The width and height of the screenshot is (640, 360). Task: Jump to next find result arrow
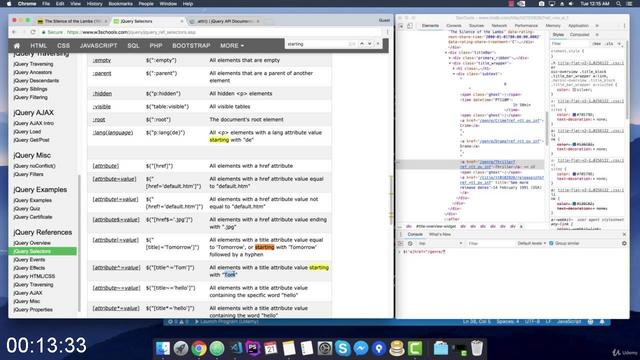coord(369,44)
